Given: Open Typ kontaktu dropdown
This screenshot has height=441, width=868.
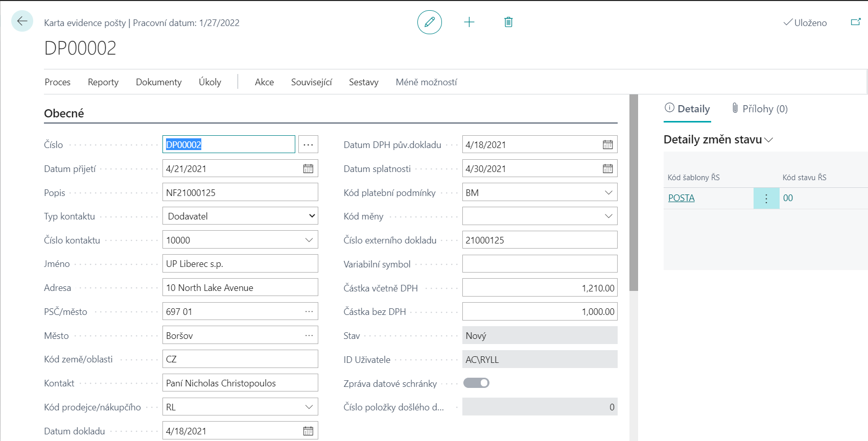Looking at the screenshot, I should 240,216.
